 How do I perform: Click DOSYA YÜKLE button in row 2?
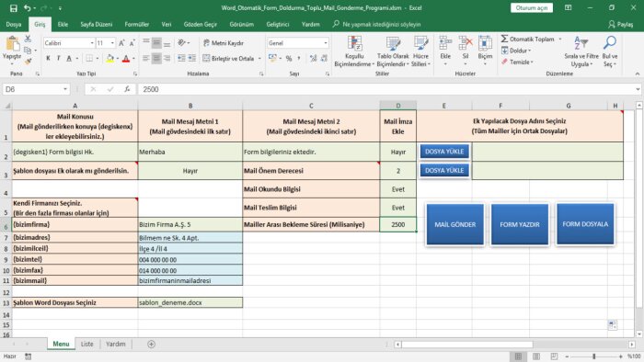tap(444, 152)
